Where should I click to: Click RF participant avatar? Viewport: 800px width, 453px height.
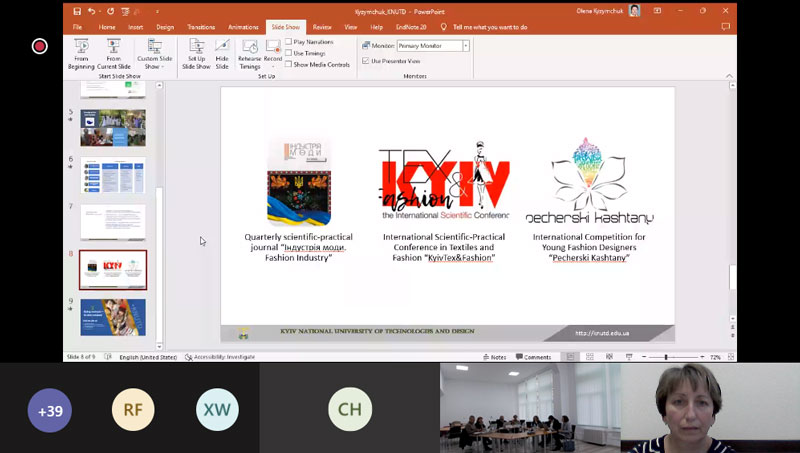pos(133,410)
